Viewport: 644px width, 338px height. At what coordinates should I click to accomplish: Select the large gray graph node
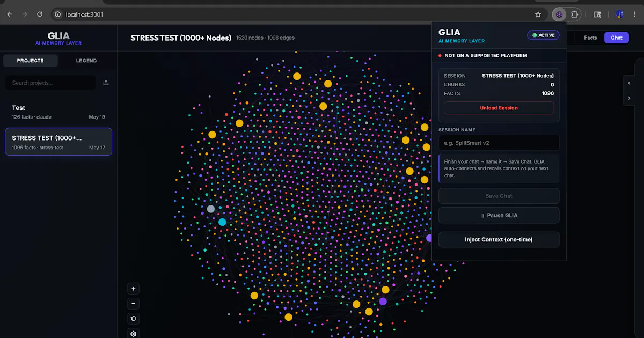click(211, 209)
